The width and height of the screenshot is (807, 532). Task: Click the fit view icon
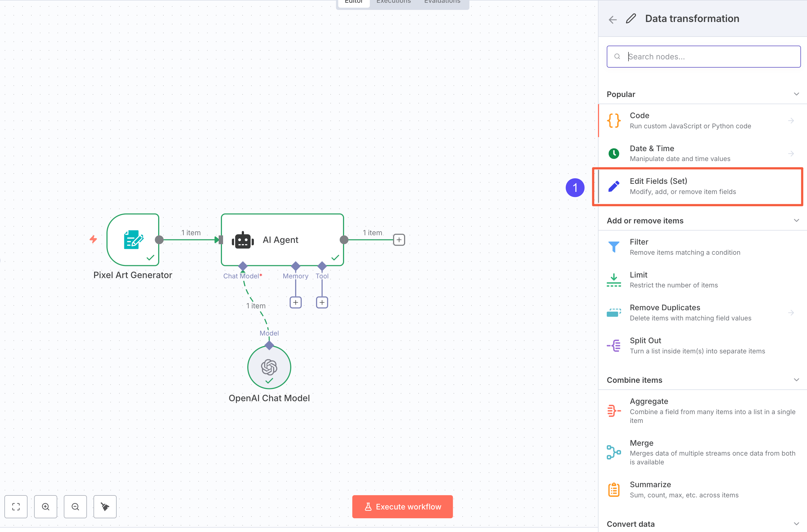click(16, 506)
